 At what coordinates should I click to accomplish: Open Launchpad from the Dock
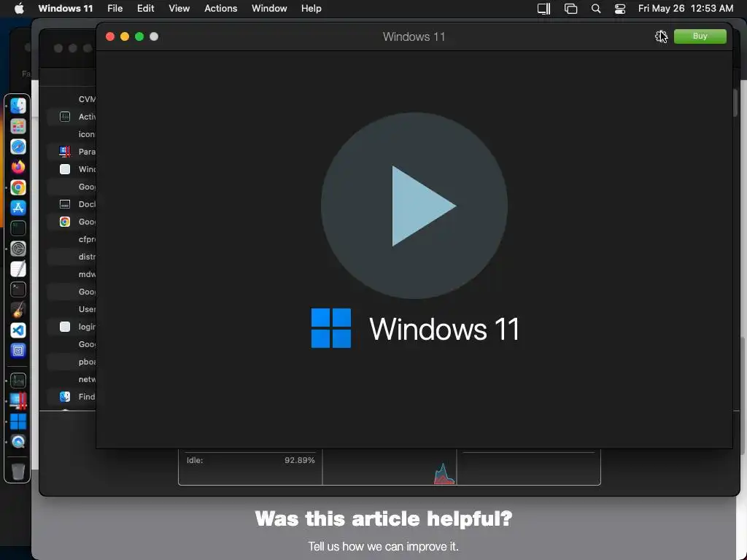(x=18, y=126)
